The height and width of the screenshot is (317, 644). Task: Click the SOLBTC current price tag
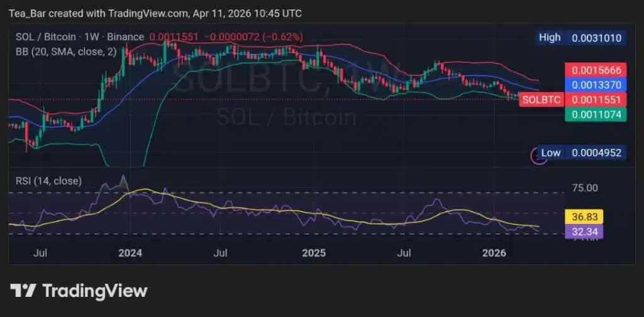(x=541, y=99)
